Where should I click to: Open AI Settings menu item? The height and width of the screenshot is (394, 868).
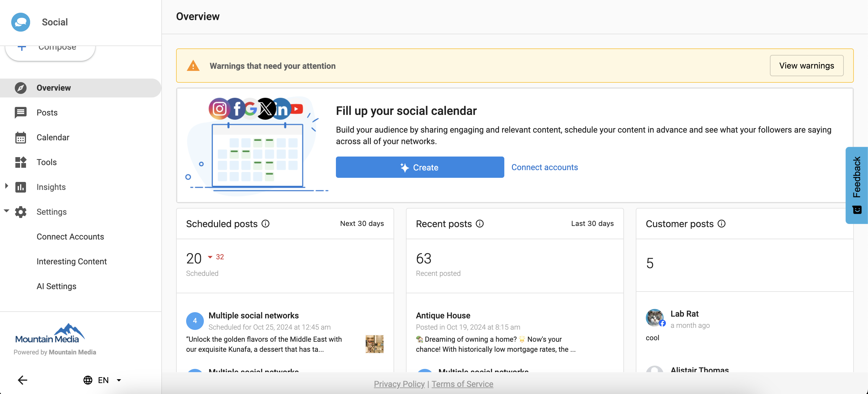coord(56,286)
